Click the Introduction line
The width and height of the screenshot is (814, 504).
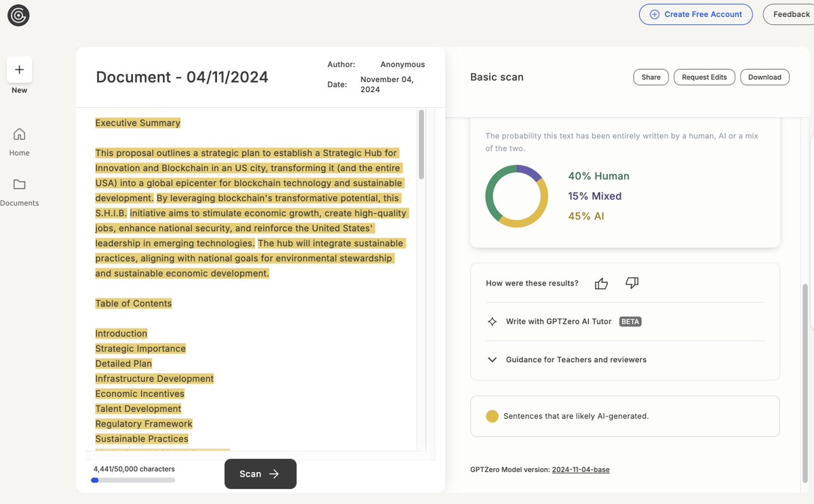121,333
